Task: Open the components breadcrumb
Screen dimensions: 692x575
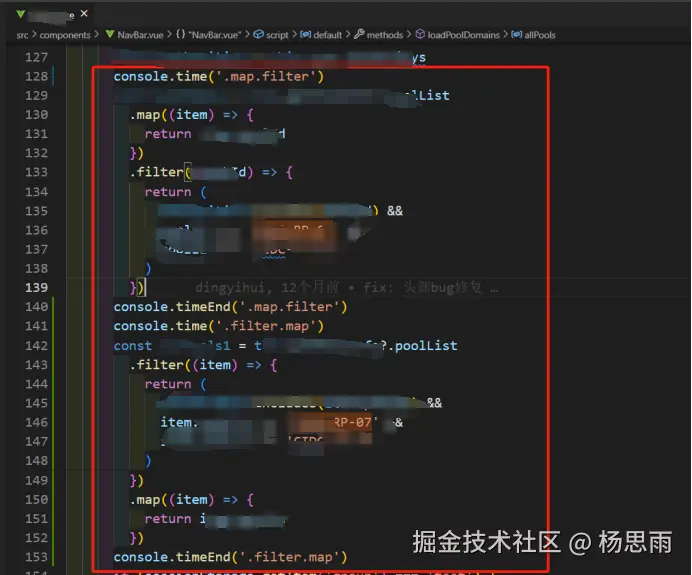Action: pyautogui.click(x=65, y=35)
